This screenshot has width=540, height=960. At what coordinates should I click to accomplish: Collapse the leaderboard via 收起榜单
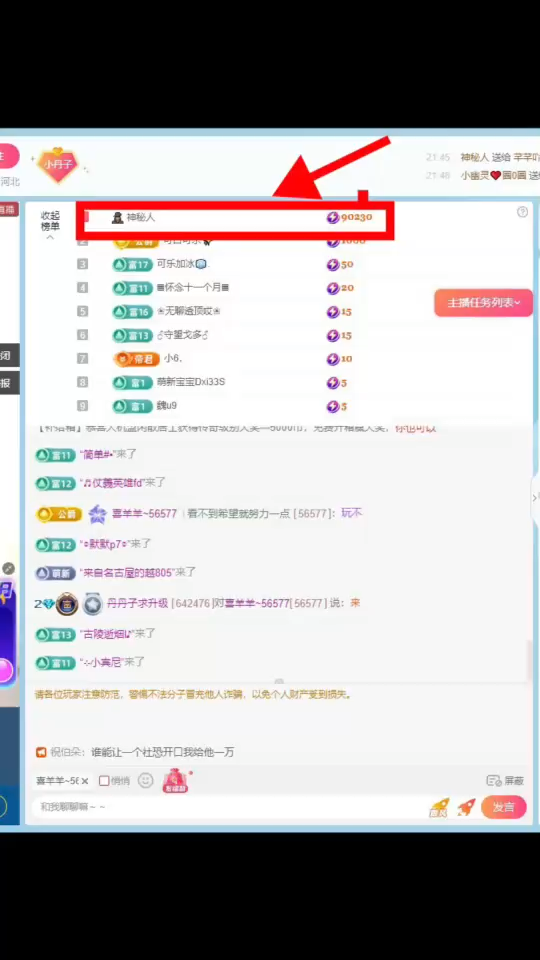[x=50, y=224]
